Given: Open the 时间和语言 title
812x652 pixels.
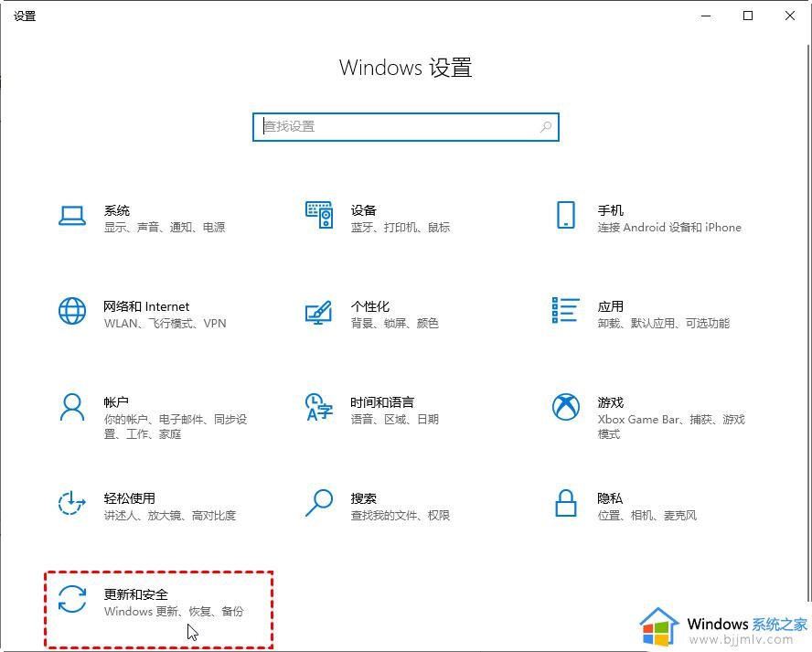Looking at the screenshot, I should pyautogui.click(x=382, y=402).
